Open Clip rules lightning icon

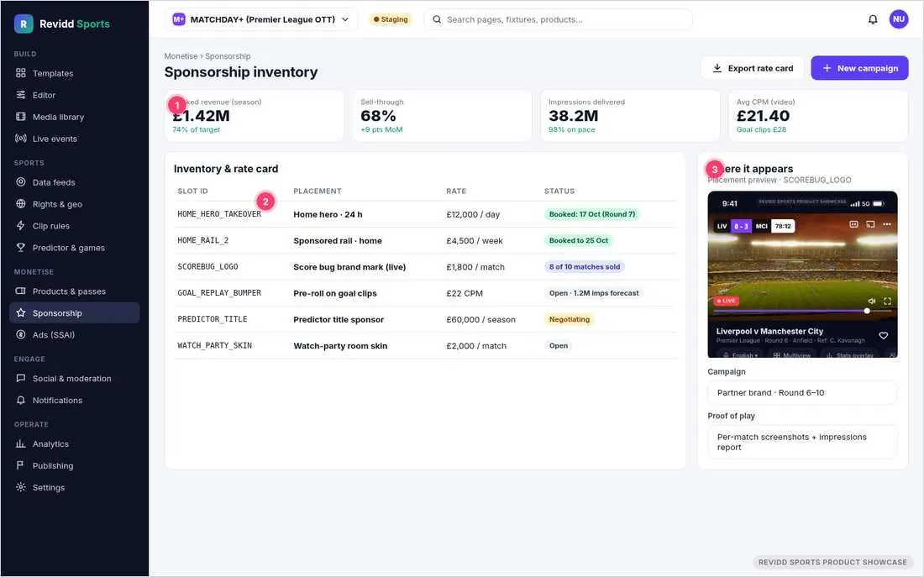[21, 226]
